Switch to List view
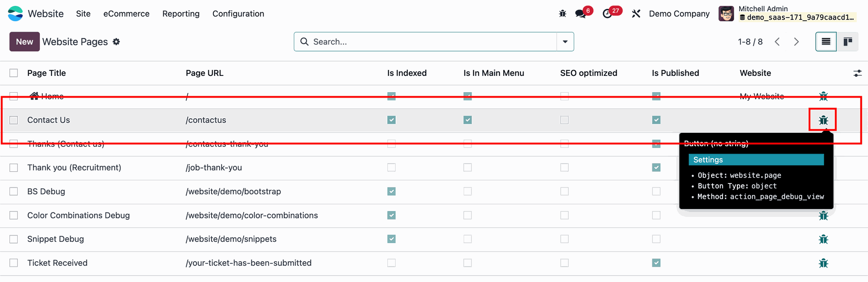 tap(826, 42)
